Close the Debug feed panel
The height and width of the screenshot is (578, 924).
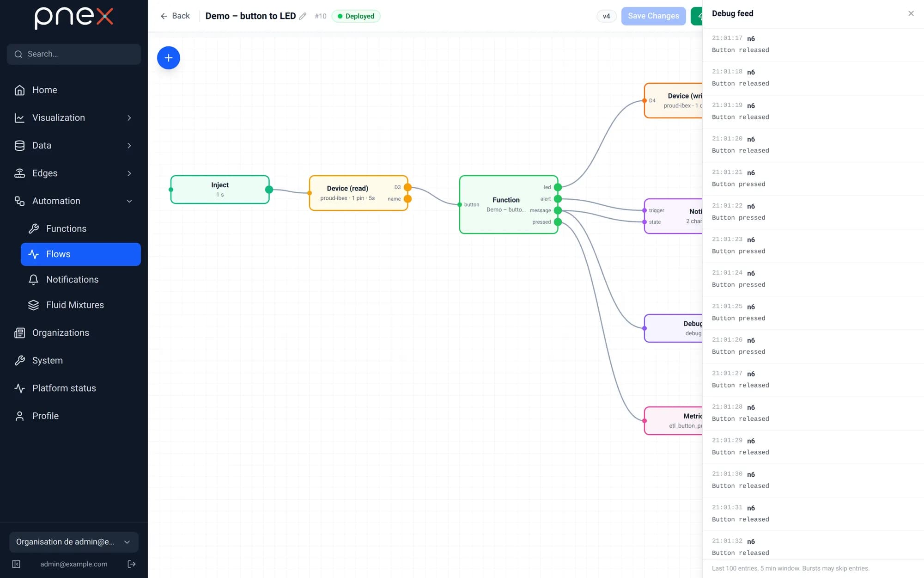(x=911, y=13)
